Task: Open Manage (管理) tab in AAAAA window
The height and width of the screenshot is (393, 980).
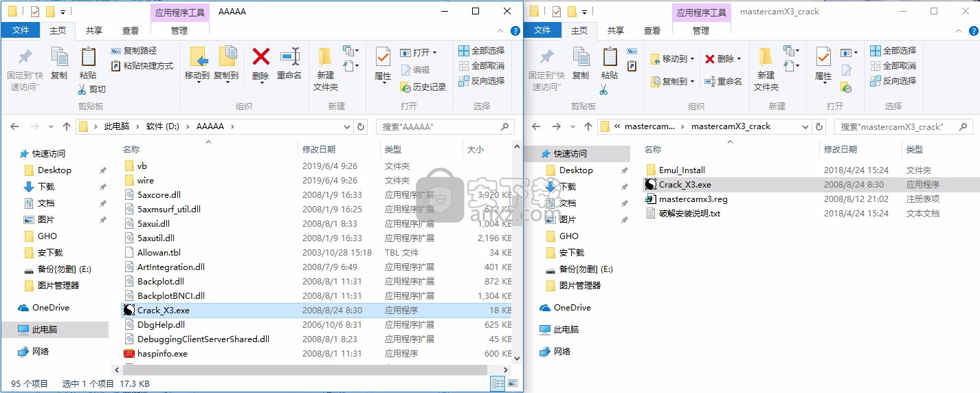Action: tap(179, 30)
